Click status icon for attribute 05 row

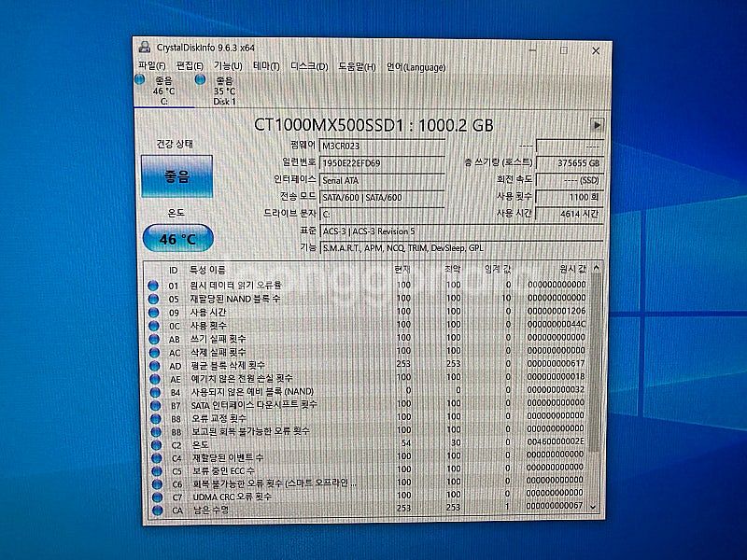point(153,299)
